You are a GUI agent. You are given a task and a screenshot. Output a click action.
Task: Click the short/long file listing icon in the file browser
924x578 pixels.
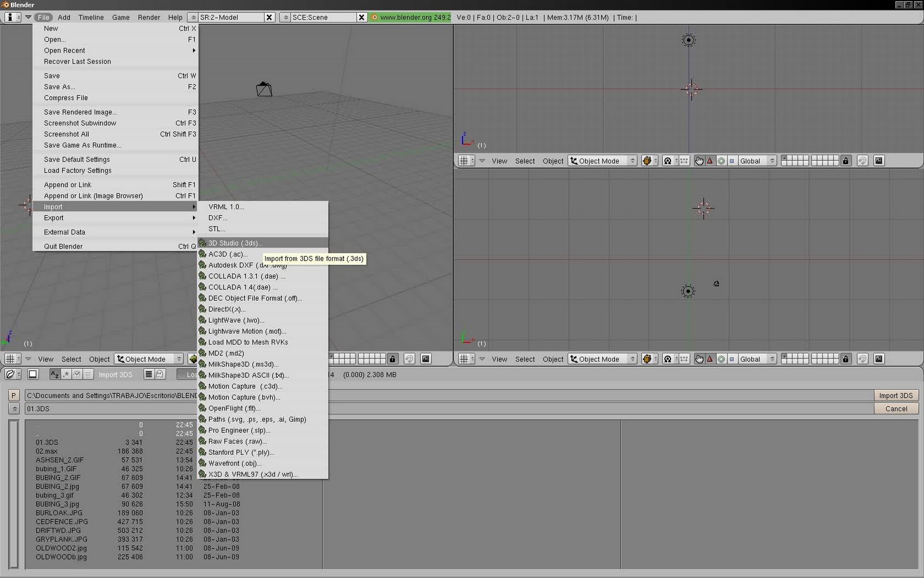point(148,375)
